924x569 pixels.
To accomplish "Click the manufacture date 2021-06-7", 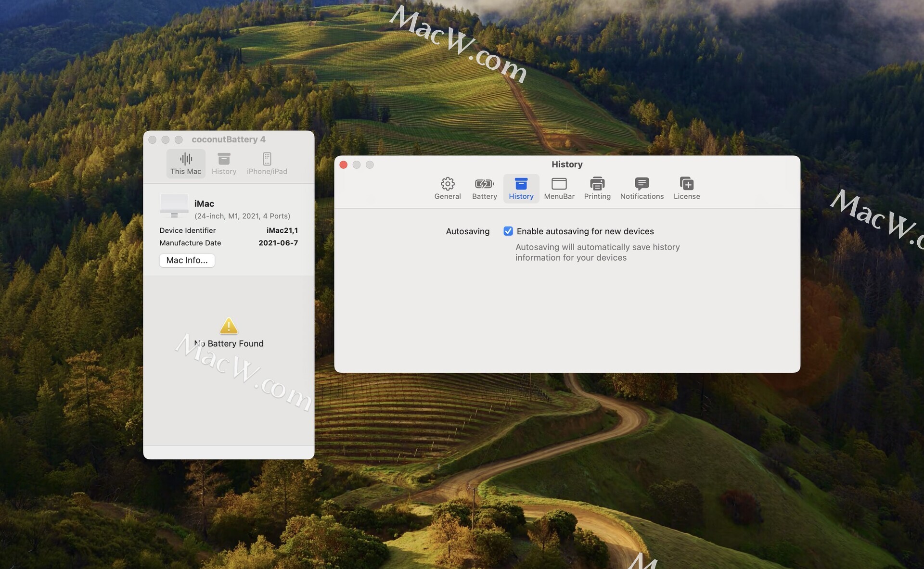I will point(278,243).
